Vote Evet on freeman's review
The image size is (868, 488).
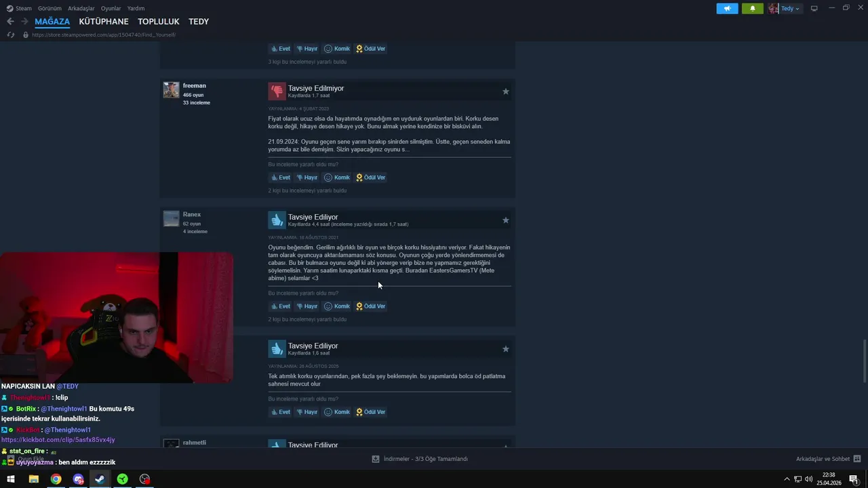(281, 178)
